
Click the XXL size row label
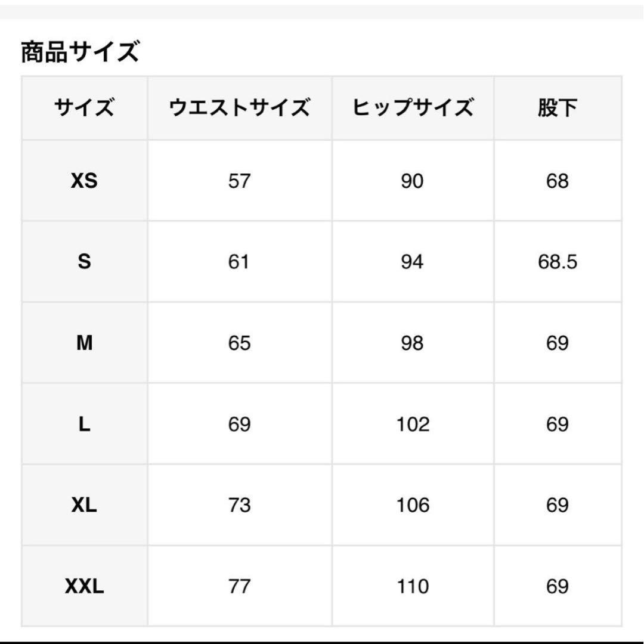click(84, 586)
